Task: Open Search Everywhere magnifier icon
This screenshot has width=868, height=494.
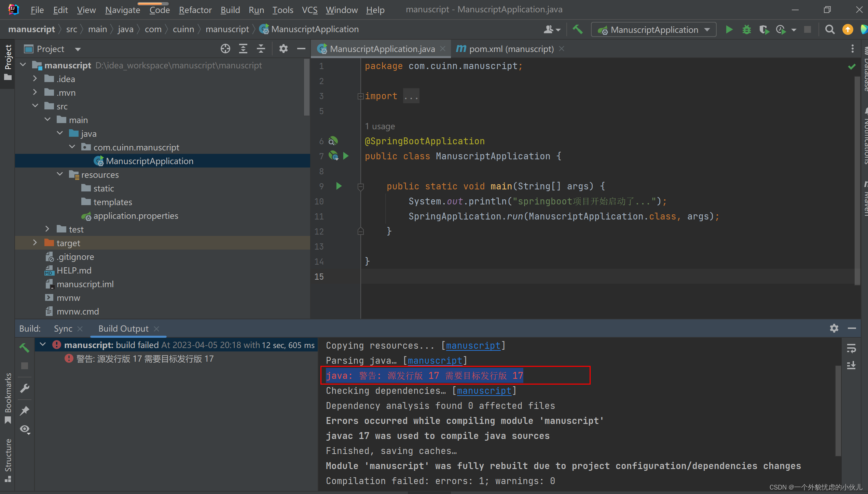Action: 830,30
